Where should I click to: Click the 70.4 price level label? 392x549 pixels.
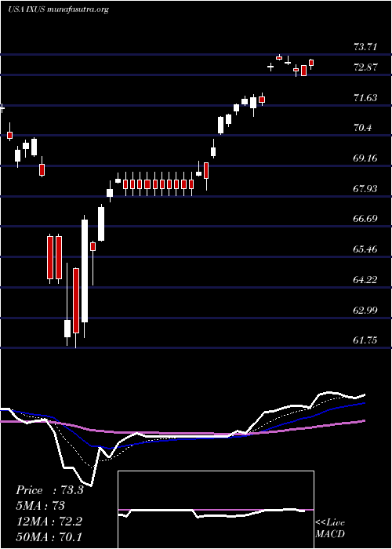pos(362,128)
